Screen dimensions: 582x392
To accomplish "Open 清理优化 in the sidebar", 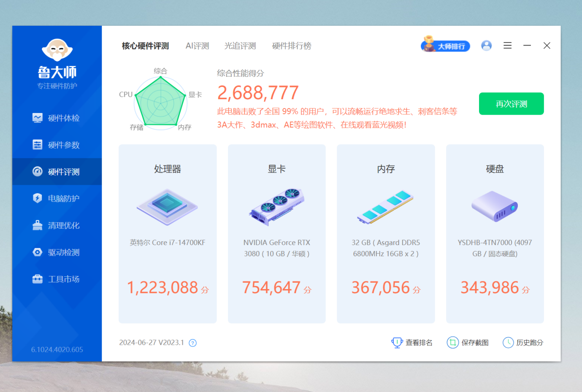I will coord(57,225).
